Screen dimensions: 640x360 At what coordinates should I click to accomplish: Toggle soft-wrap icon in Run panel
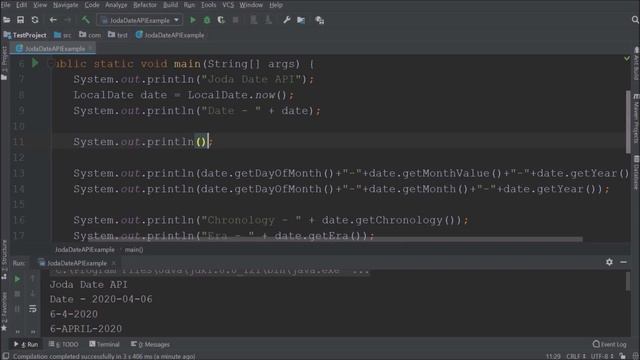pyautogui.click(x=33, y=309)
